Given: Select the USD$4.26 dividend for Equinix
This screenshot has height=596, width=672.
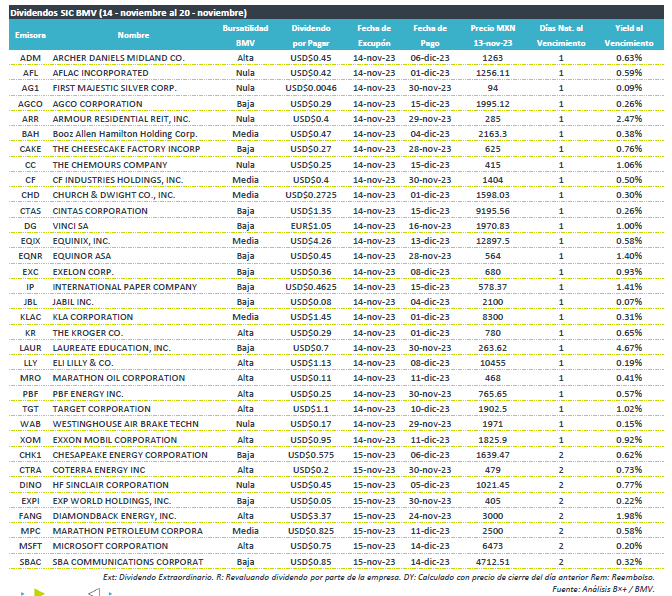Looking at the screenshot, I should click(310, 241).
